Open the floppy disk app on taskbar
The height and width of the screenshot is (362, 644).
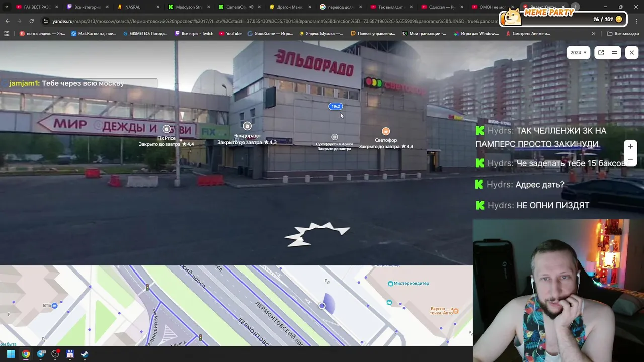click(x=70, y=354)
